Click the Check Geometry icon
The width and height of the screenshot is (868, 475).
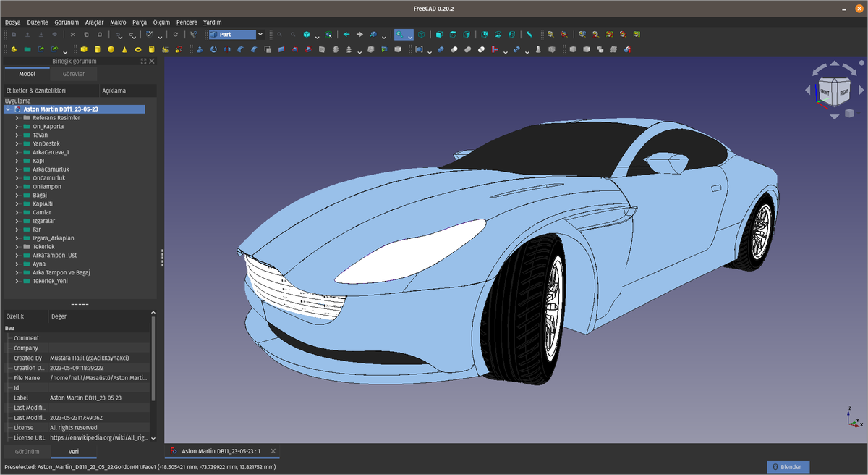click(538, 49)
